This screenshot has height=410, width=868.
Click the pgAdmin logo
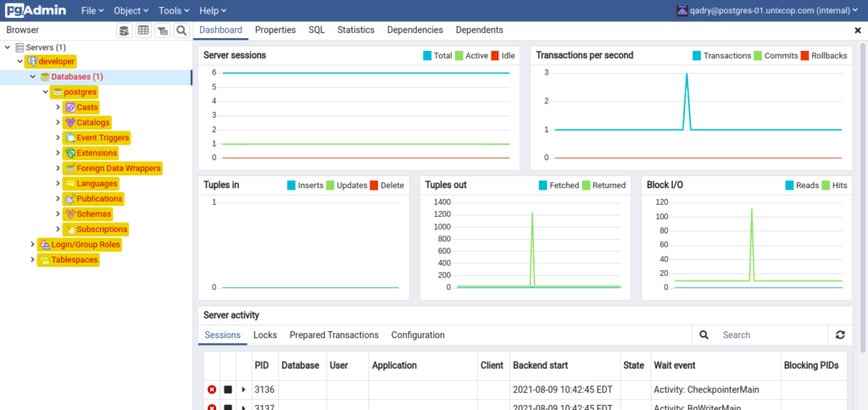point(36,10)
